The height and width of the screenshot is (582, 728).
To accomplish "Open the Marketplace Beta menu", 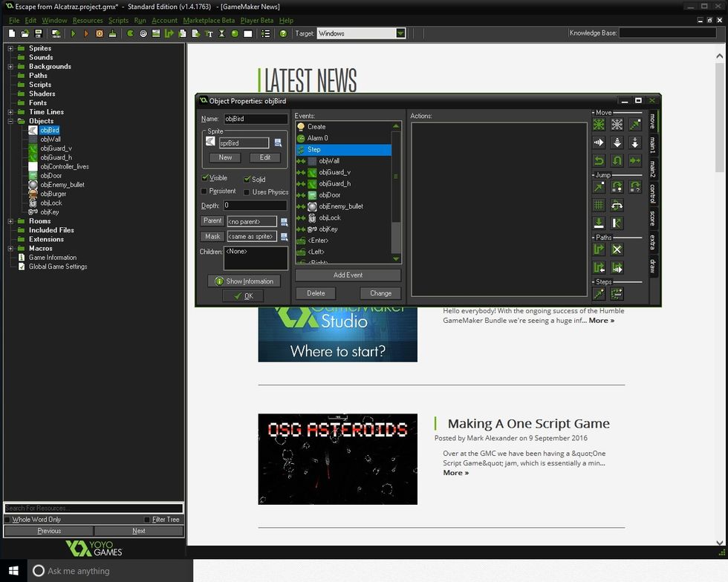I will (209, 21).
